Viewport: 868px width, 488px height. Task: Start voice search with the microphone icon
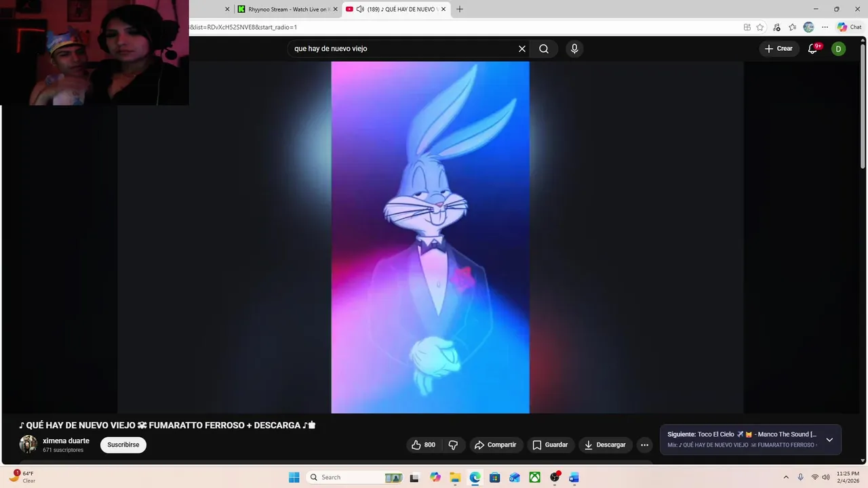[x=574, y=49]
